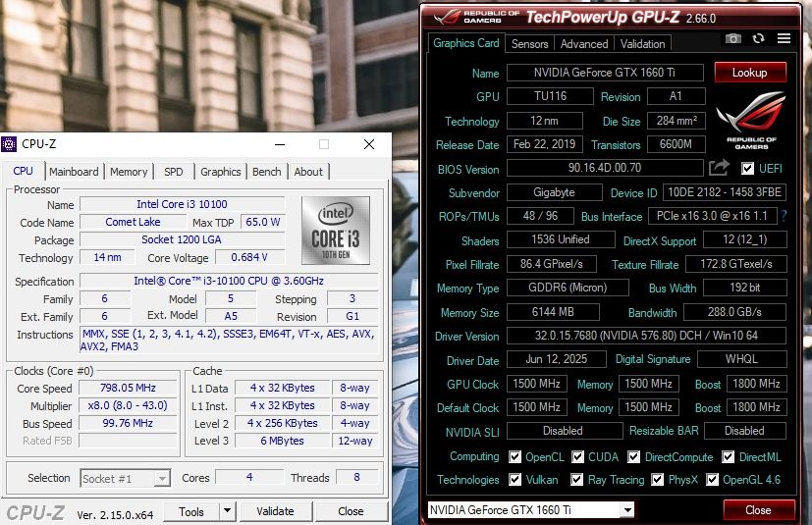Click the Package value Socket 1200 LGA
Viewport: 812px width, 525px height.
pos(182,239)
